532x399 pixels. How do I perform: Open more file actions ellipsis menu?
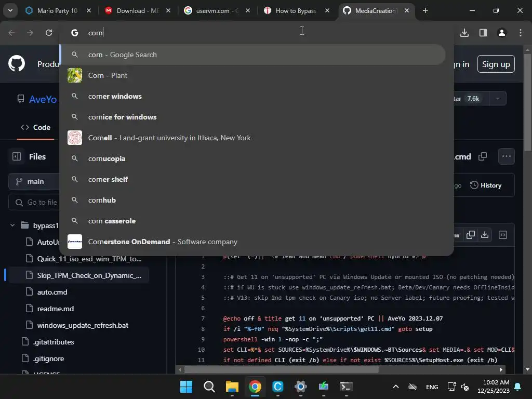click(x=506, y=156)
